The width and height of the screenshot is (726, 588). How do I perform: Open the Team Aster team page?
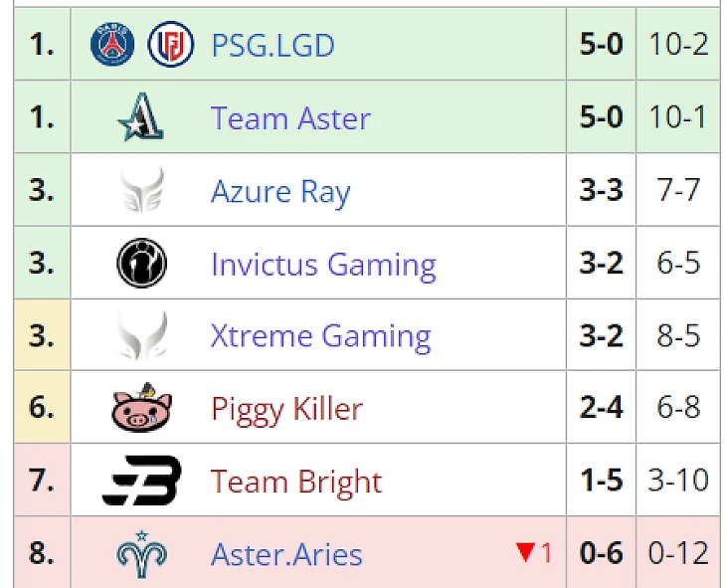click(290, 118)
